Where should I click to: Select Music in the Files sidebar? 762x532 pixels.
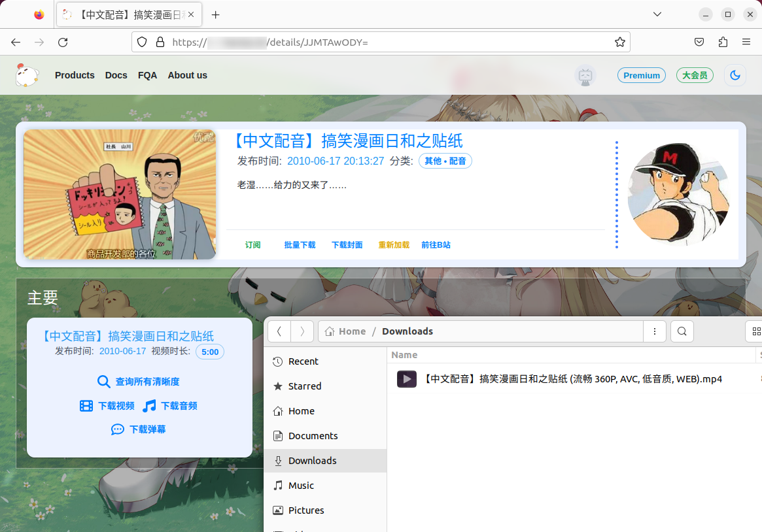tap(325, 486)
